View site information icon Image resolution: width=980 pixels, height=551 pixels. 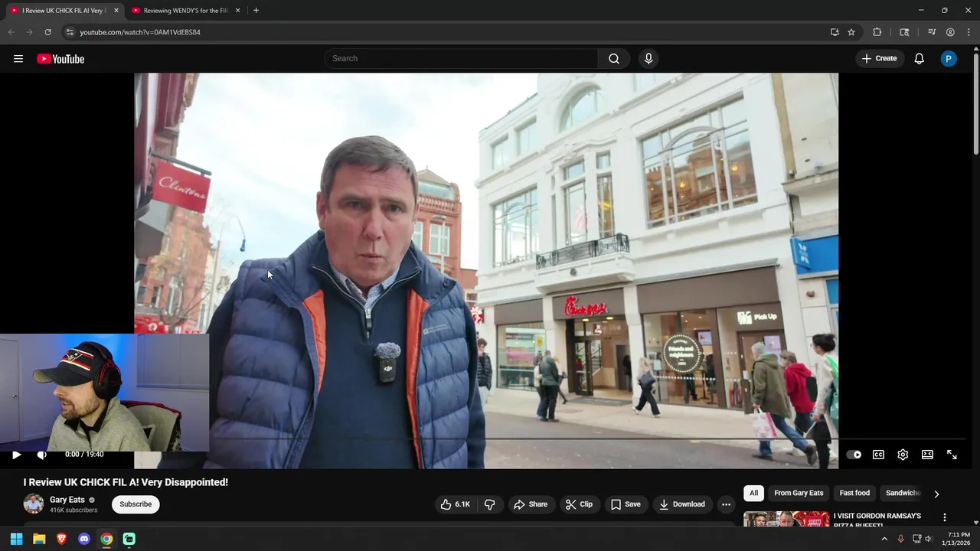70,32
